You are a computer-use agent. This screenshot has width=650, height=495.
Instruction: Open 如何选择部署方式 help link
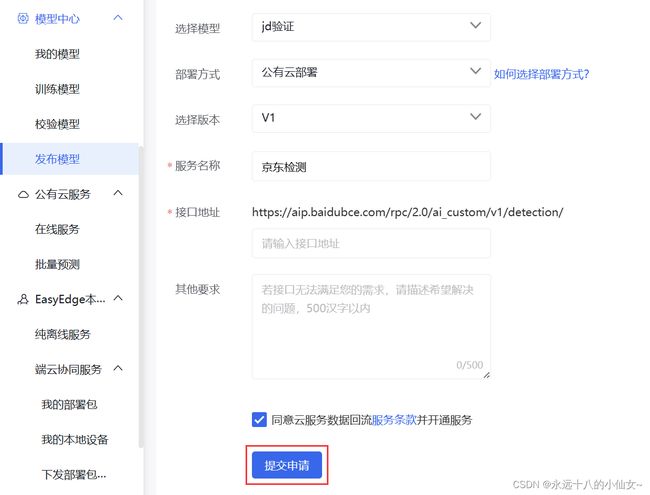[541, 74]
